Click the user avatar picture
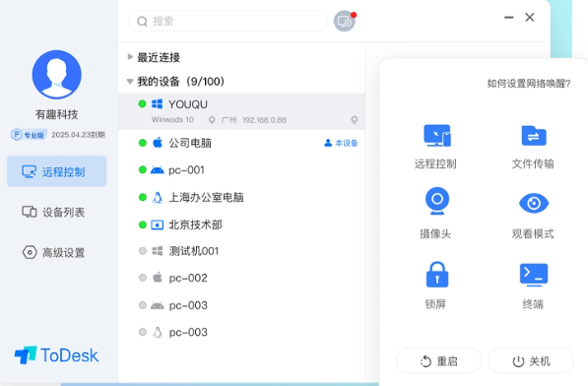 [56, 74]
